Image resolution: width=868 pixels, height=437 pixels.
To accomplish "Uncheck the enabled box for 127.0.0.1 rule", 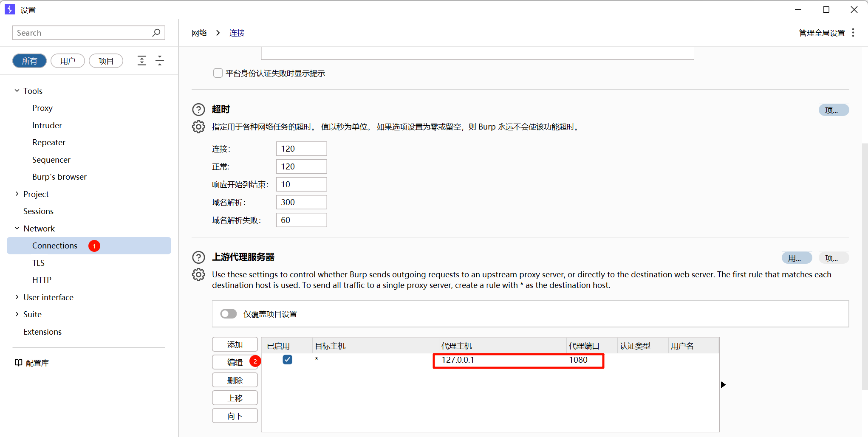I will click(x=288, y=360).
